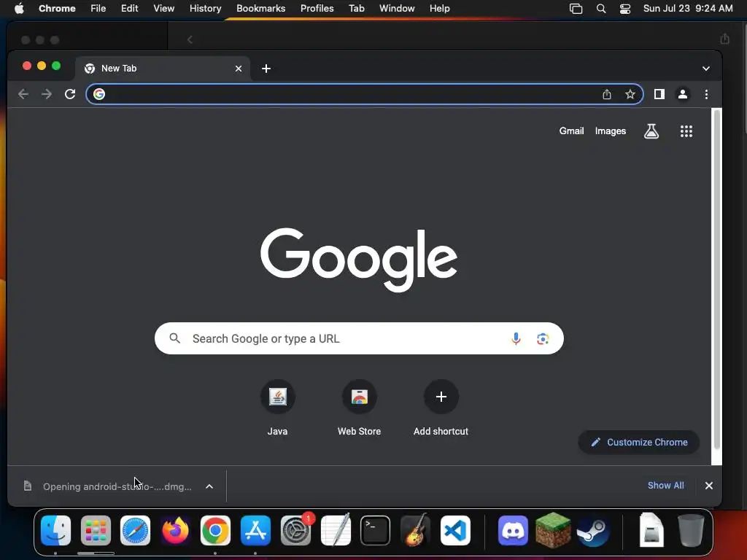
Task: Select the New Tab browser tab
Action: (163, 69)
